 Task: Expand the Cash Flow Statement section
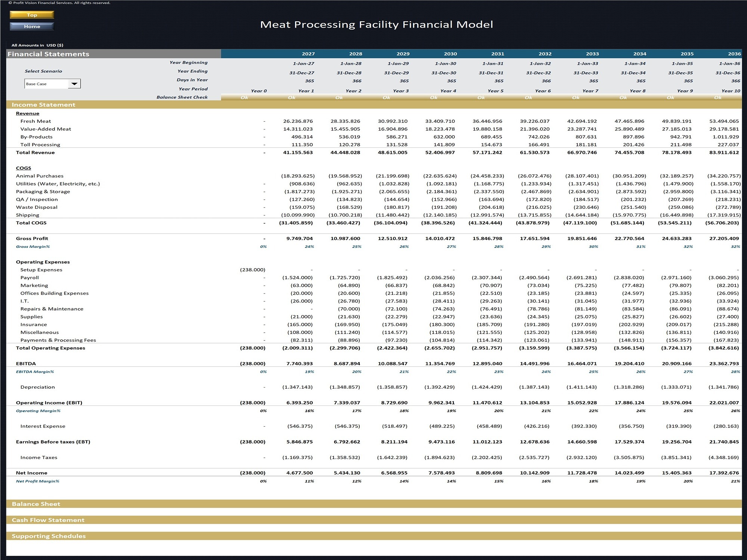click(x=374, y=520)
